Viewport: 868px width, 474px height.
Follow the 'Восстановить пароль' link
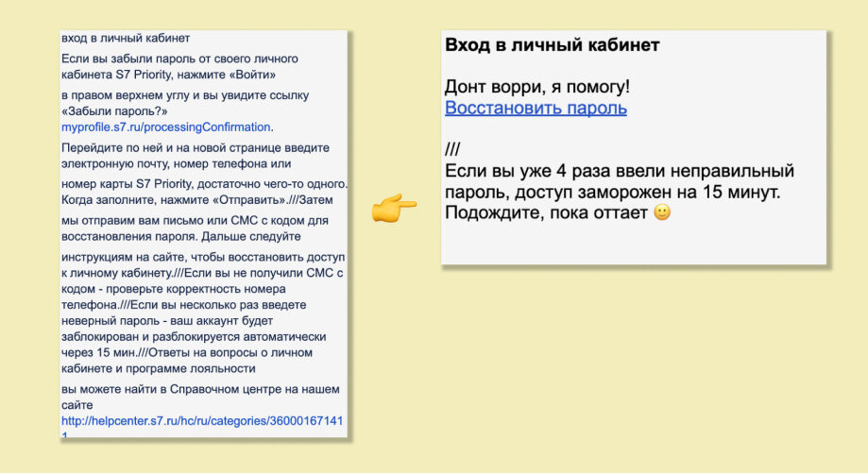click(536, 108)
